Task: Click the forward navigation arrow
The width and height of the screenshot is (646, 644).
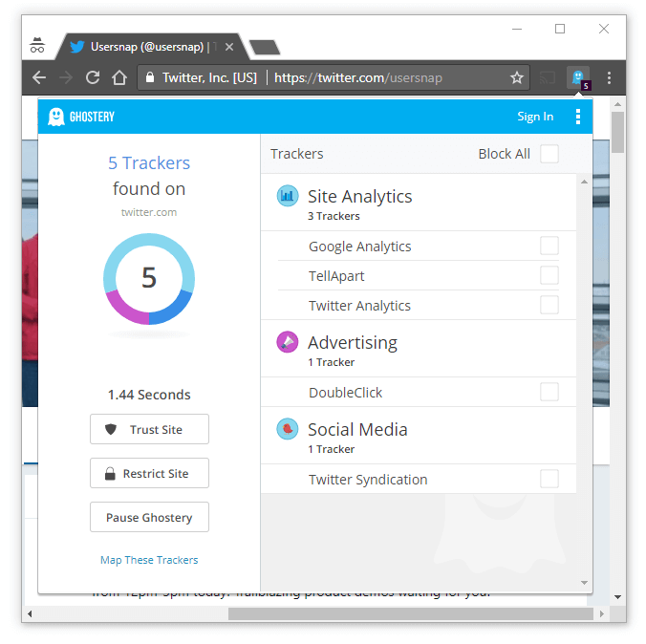Action: click(x=66, y=77)
